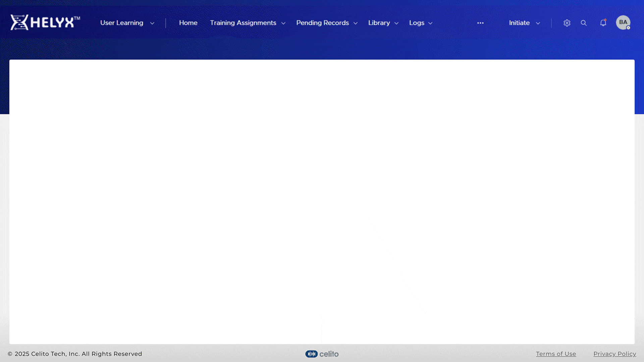Go to the Home tab
The width and height of the screenshot is (644, 362).
188,23
